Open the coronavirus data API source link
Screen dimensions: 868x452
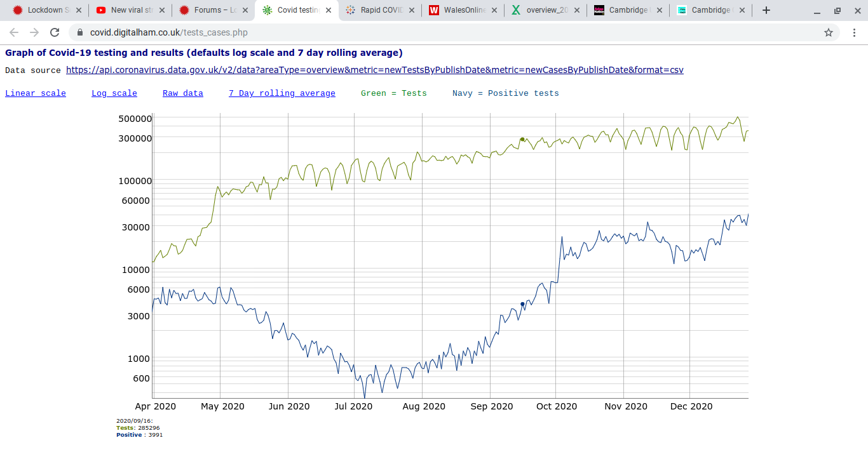(x=375, y=70)
